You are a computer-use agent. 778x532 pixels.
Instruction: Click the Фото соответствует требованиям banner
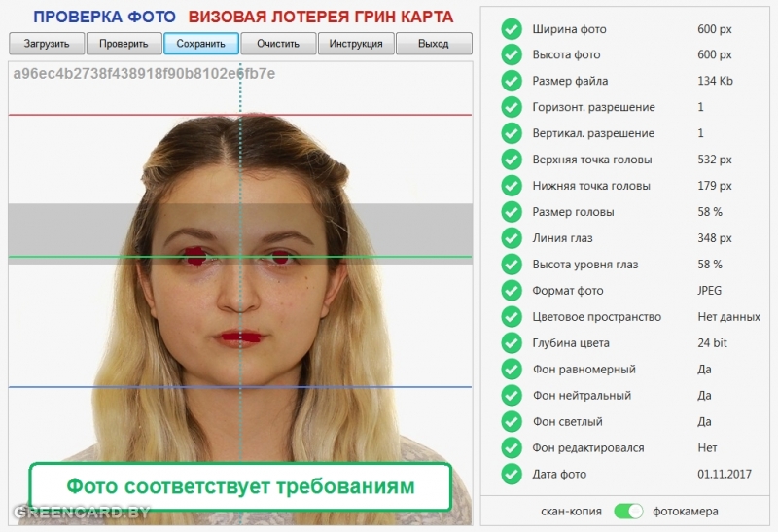click(240, 486)
